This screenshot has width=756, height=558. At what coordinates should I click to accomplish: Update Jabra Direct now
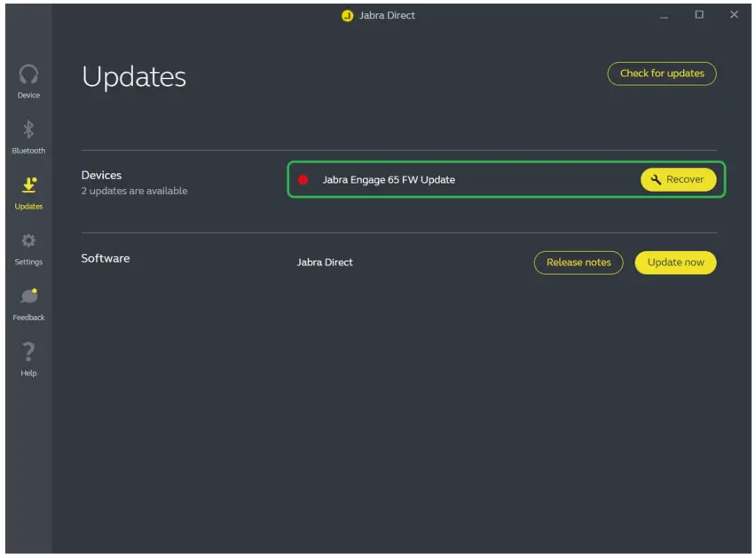tap(675, 263)
